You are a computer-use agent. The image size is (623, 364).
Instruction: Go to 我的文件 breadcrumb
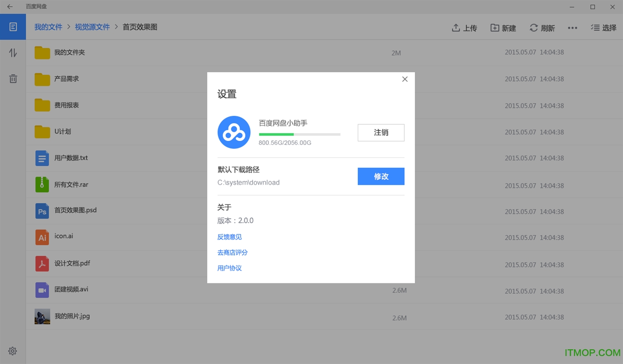[48, 27]
